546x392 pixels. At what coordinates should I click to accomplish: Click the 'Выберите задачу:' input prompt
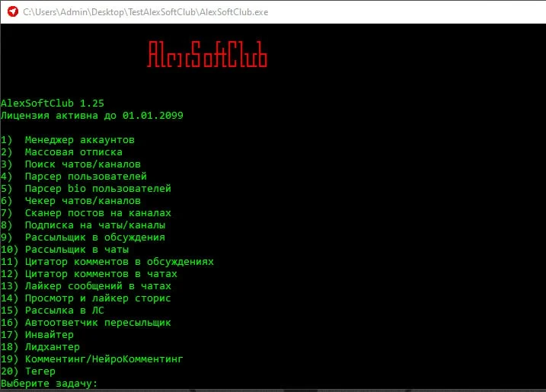click(x=49, y=384)
